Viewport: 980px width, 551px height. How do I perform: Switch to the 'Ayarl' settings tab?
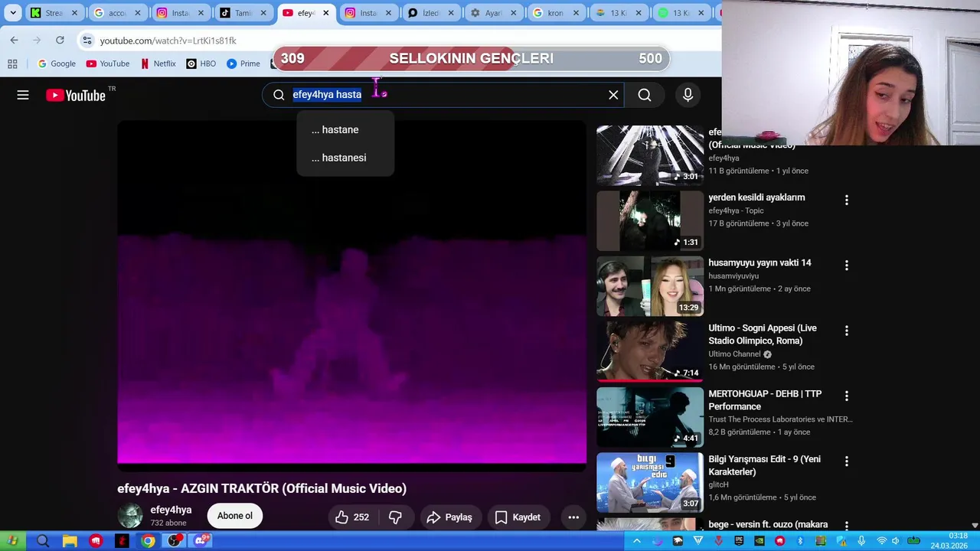tap(494, 13)
